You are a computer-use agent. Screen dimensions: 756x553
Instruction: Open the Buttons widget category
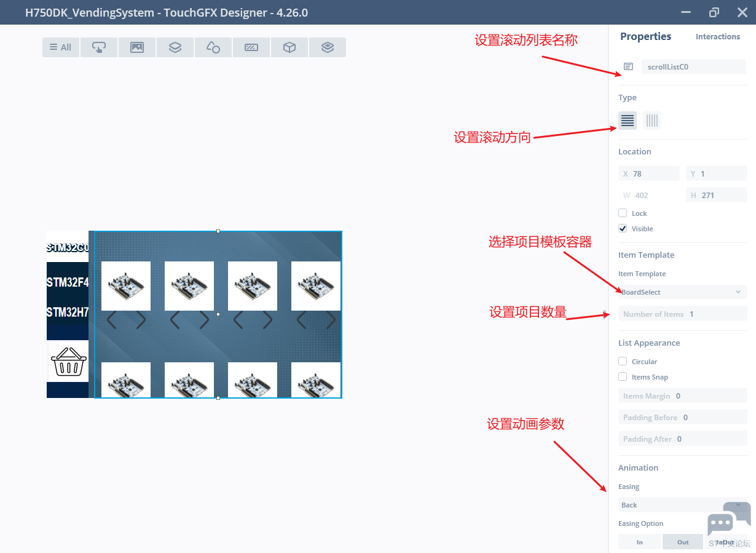point(99,47)
